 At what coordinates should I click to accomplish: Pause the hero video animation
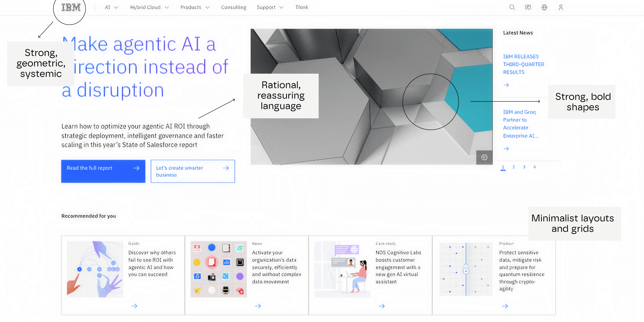(x=484, y=158)
